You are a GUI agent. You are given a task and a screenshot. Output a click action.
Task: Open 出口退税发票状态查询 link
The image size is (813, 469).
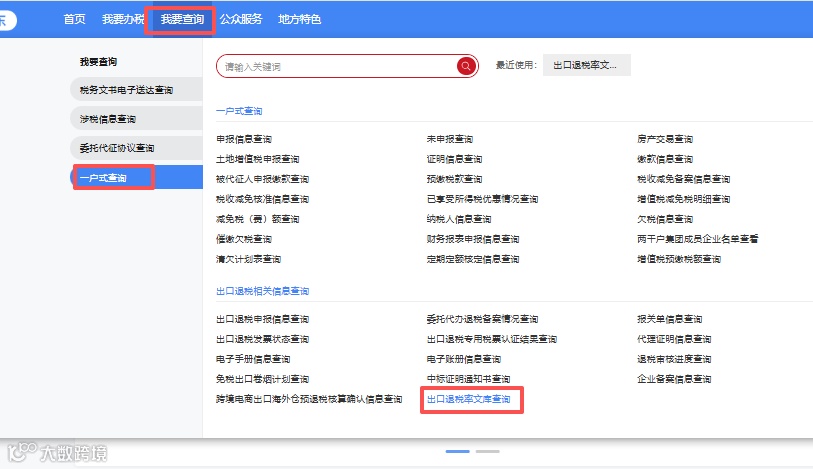click(x=262, y=339)
